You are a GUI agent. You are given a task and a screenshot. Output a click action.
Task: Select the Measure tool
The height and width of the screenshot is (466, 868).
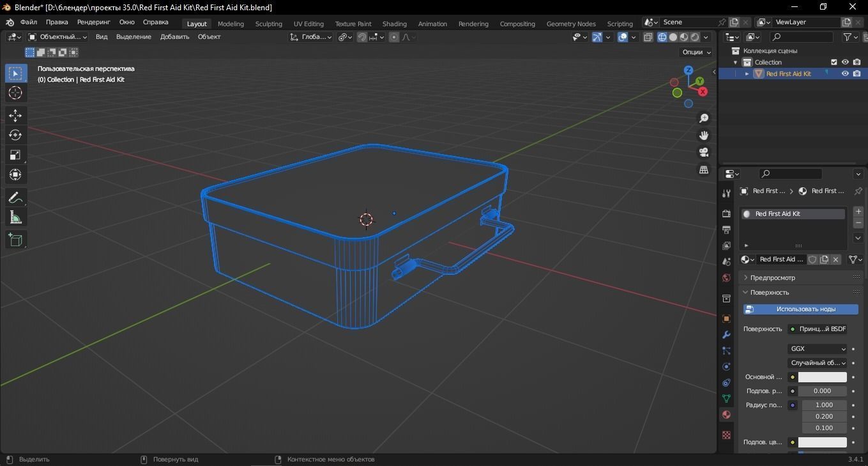tap(15, 218)
